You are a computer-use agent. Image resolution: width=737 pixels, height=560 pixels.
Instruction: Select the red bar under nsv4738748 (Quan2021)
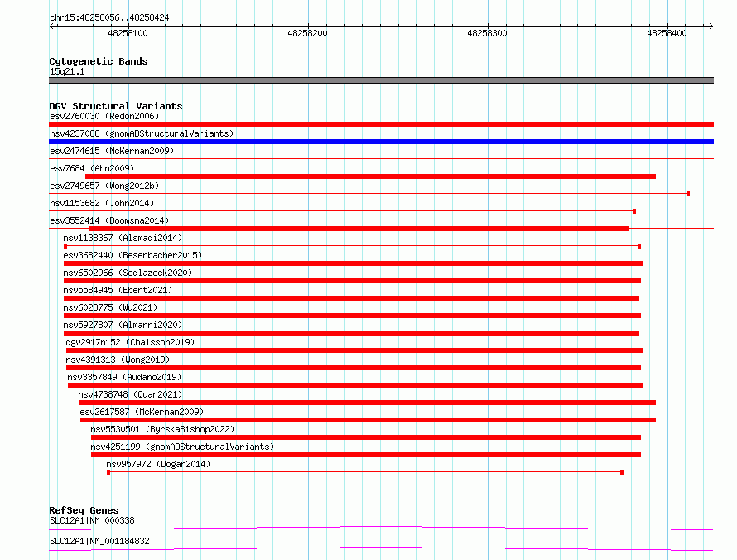pos(367,403)
